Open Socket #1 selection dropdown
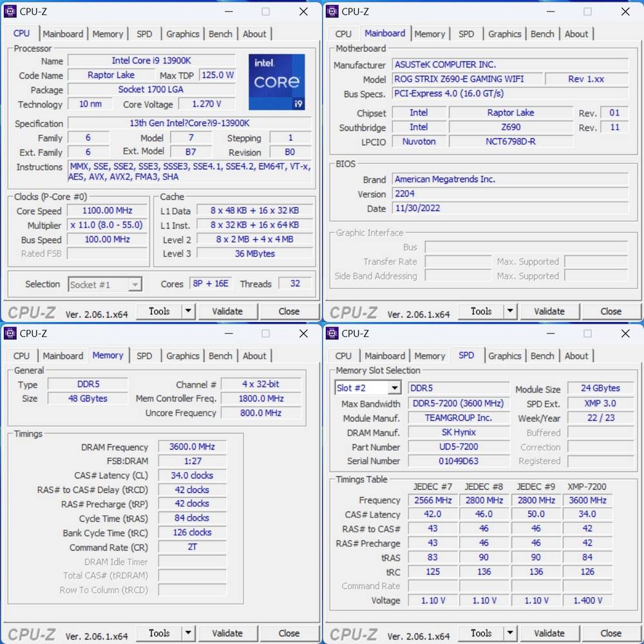The width and height of the screenshot is (644, 644). pos(105,284)
